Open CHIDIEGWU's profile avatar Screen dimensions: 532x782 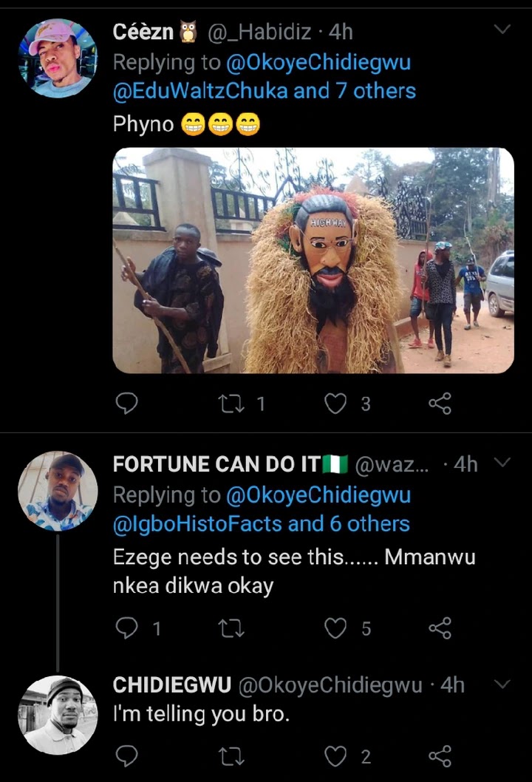pos(58,714)
